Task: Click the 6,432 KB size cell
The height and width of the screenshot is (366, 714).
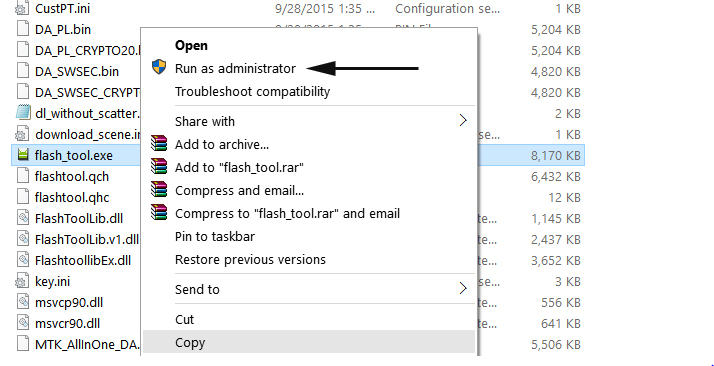Action: click(556, 177)
